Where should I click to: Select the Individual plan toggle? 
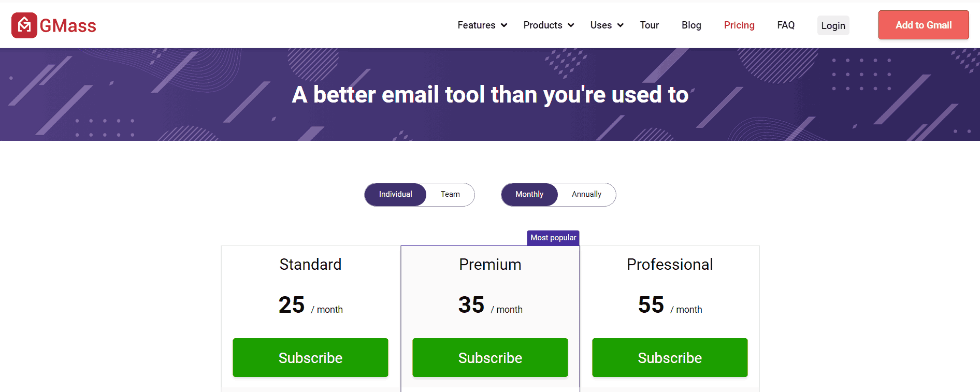pos(395,194)
